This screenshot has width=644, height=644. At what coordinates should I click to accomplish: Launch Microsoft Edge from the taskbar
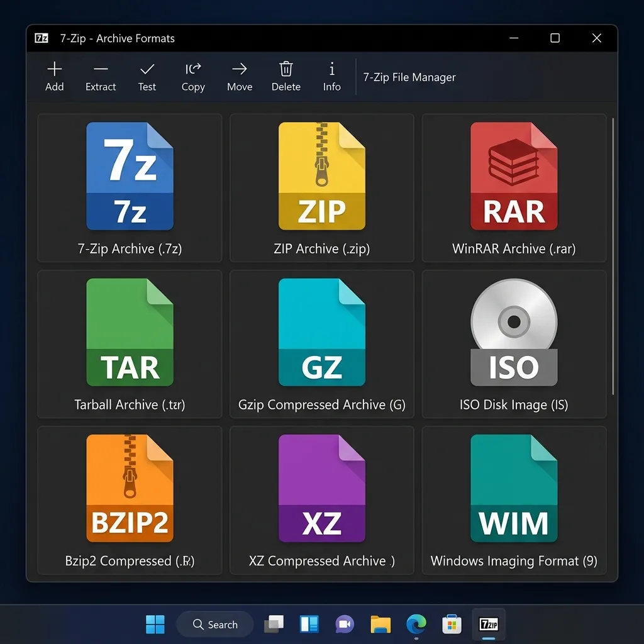(416, 625)
